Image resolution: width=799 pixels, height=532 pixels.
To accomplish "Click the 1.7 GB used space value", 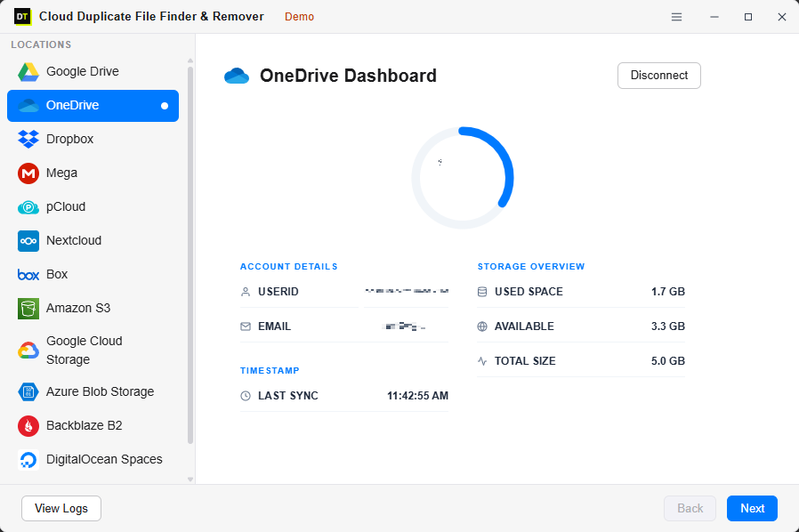I will pyautogui.click(x=667, y=292).
